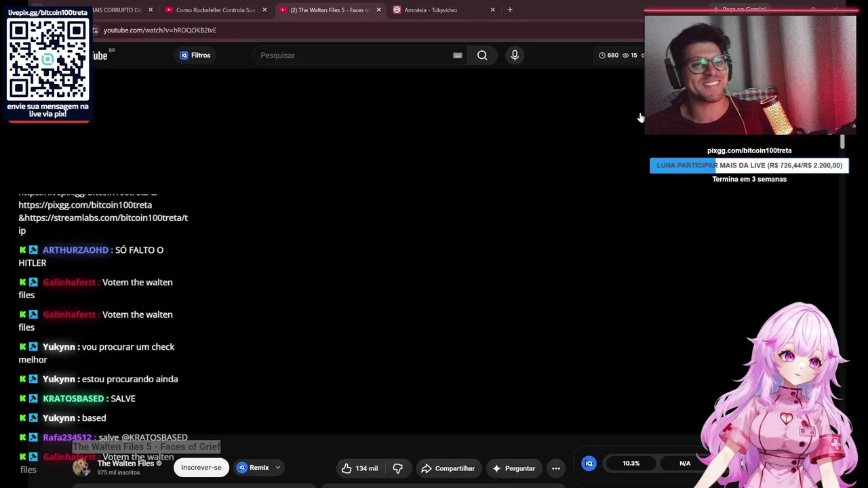Click the donation goal progress bar
868x488 pixels.
click(749, 165)
